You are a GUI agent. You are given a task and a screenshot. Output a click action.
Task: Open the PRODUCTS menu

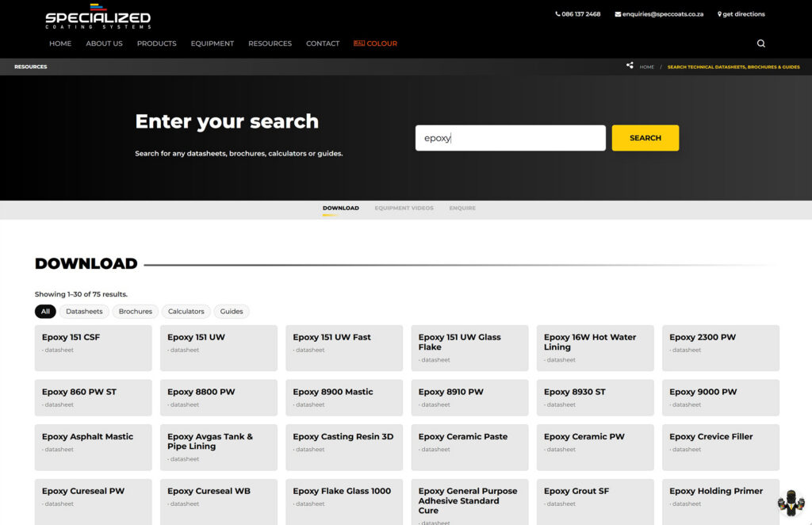click(156, 44)
